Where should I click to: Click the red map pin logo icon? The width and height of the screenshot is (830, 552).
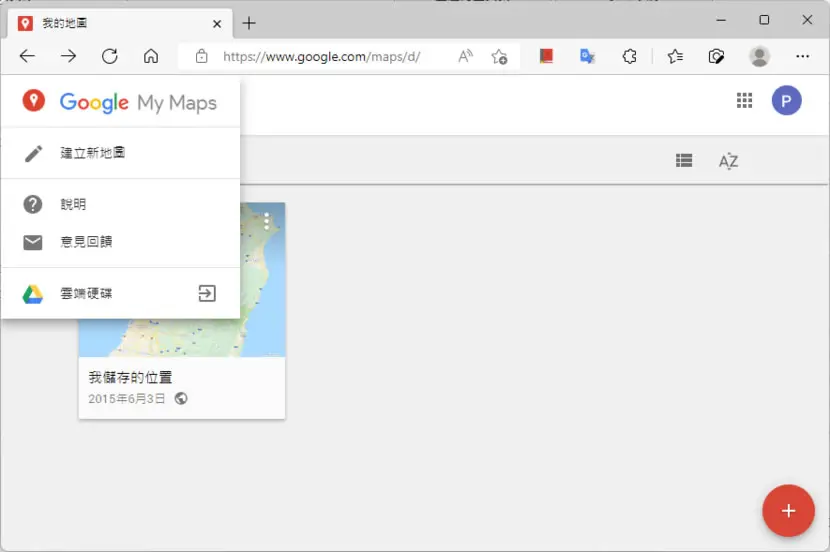[33, 101]
